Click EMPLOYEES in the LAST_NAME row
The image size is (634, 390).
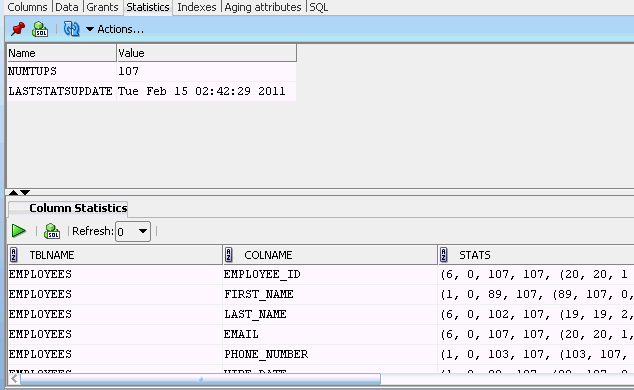115,314
